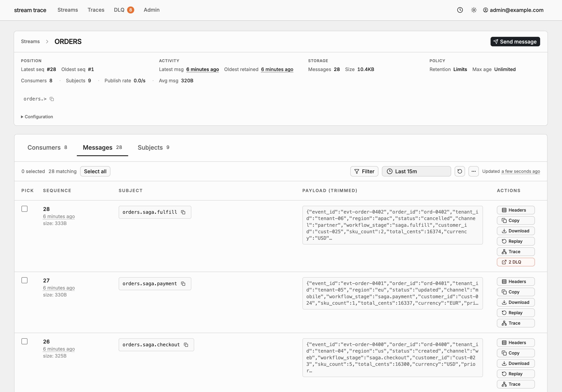Trace message 26

[515, 384]
